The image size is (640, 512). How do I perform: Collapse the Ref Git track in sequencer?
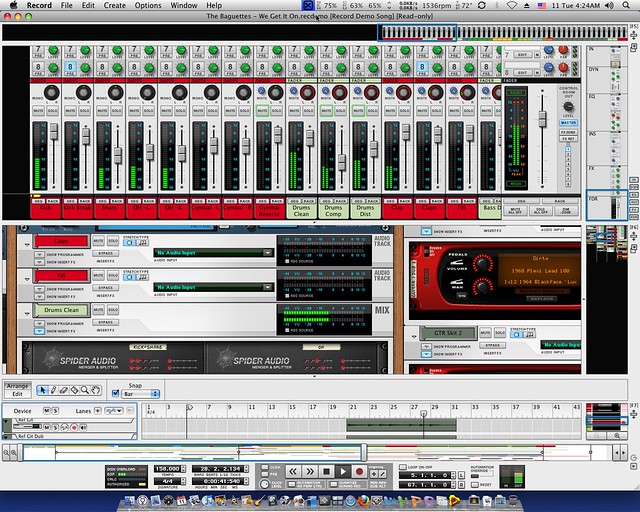tap(6, 422)
